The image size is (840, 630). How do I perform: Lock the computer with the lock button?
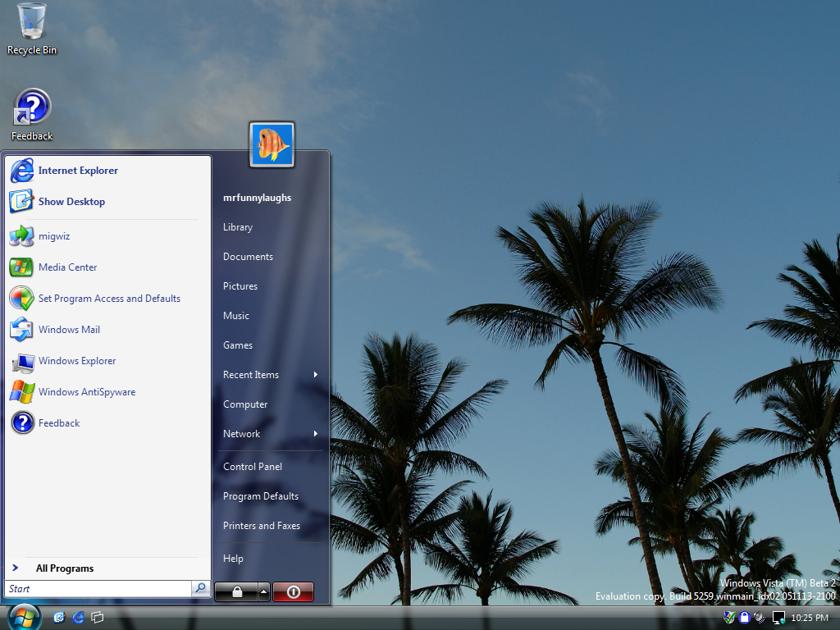coord(236,591)
